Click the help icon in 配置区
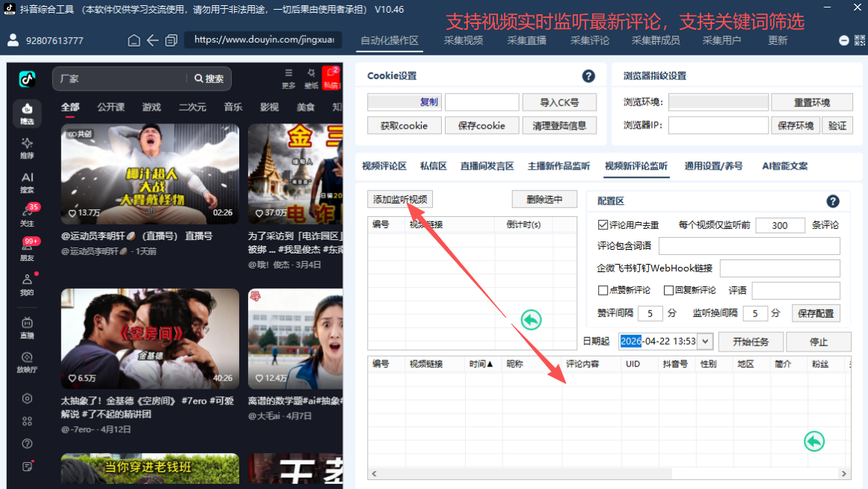 [x=833, y=201]
